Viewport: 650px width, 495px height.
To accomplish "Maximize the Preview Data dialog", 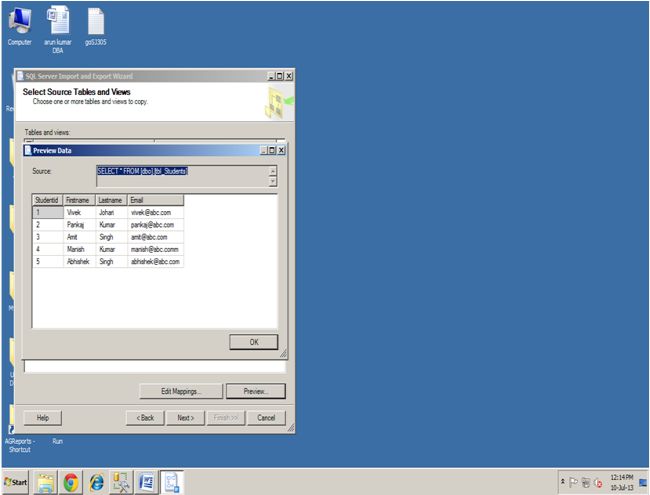I will point(272,150).
